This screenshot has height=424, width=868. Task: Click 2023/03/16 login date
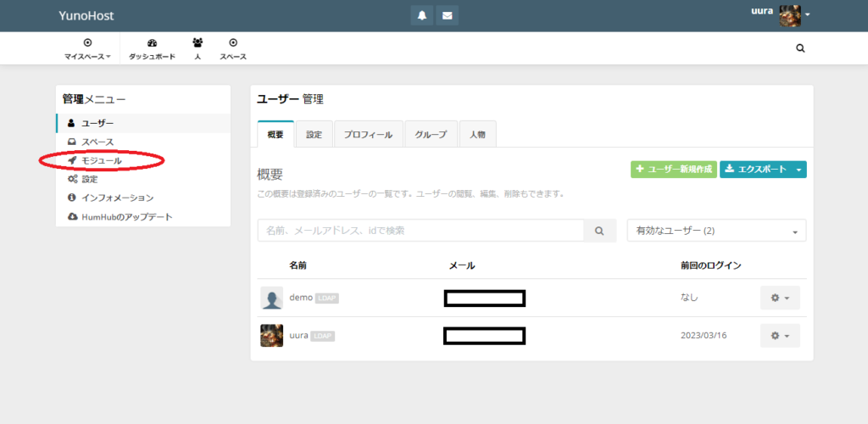click(703, 336)
